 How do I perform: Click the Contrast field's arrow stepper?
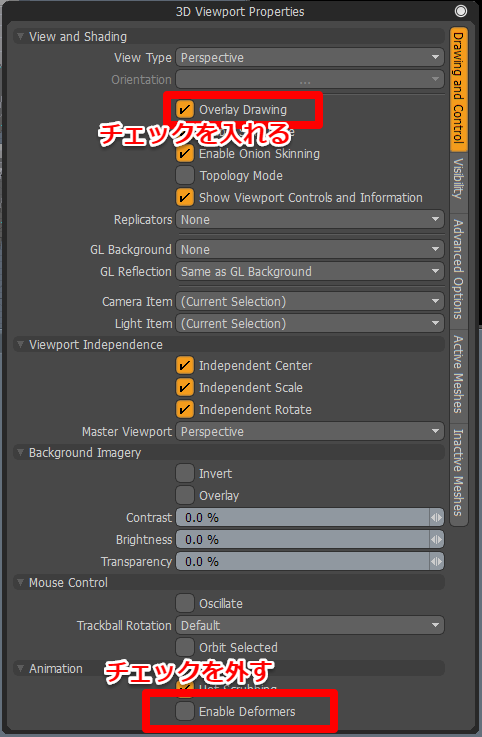(437, 517)
